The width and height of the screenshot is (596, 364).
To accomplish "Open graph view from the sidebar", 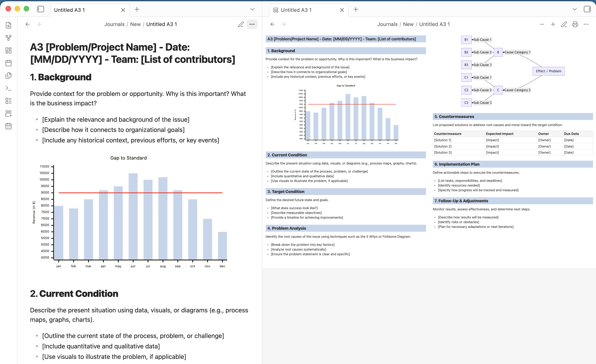I will (x=8, y=38).
